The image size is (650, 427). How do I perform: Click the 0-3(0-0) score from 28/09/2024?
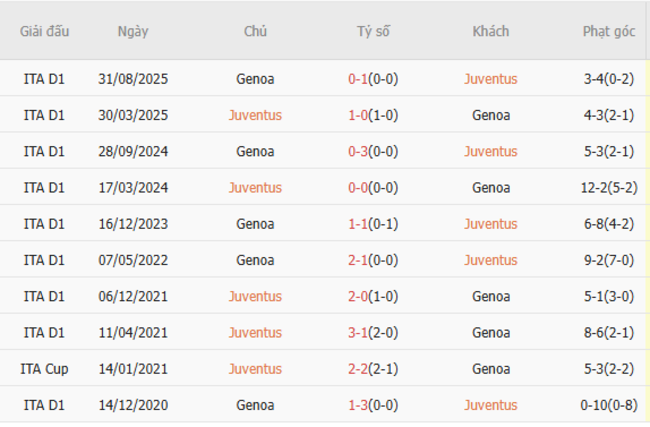tap(373, 151)
